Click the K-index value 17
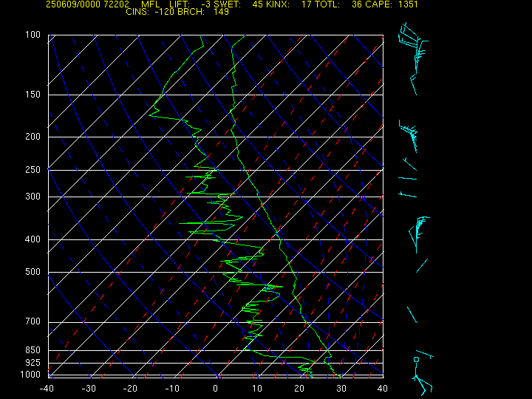This screenshot has width=532, height=399. [x=307, y=4]
